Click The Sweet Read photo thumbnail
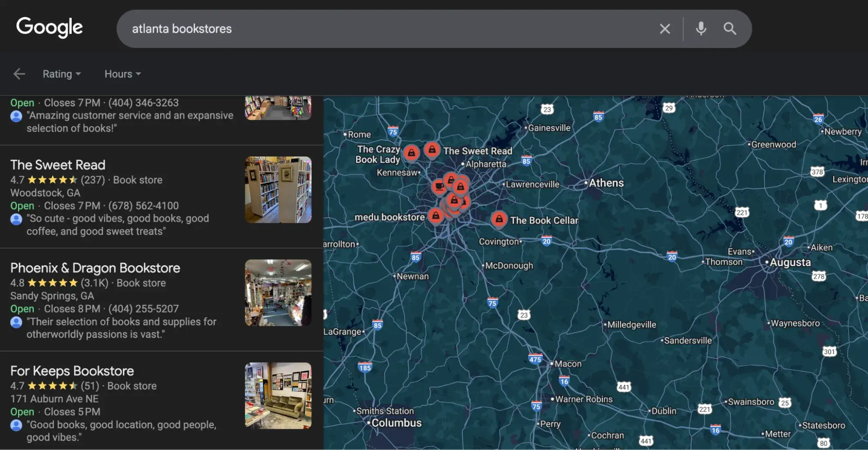Screen dimensions: 868x450 [278, 190]
